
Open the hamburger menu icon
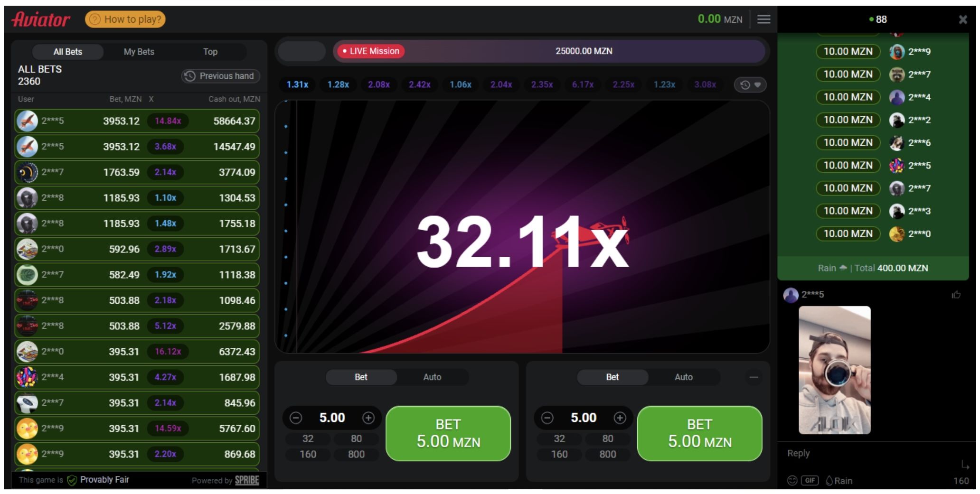(763, 19)
